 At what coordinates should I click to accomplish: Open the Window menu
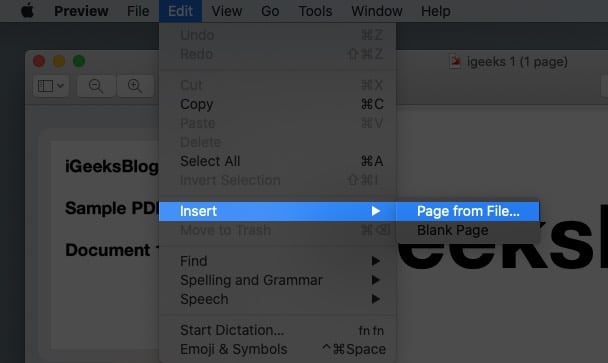[377, 11]
